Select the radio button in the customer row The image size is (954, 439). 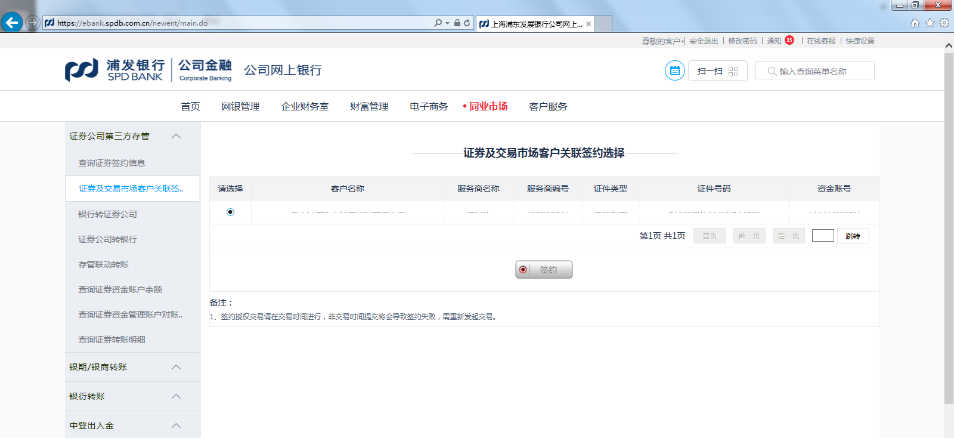(x=231, y=212)
